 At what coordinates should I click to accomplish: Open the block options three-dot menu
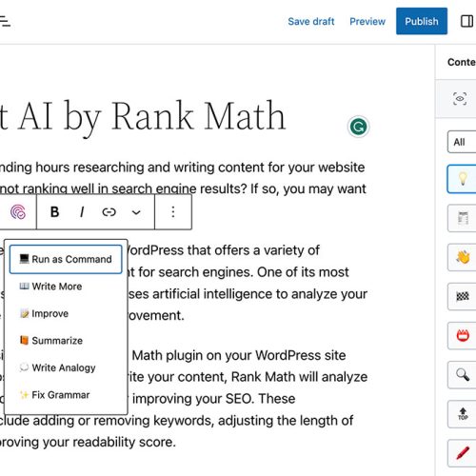(x=173, y=211)
